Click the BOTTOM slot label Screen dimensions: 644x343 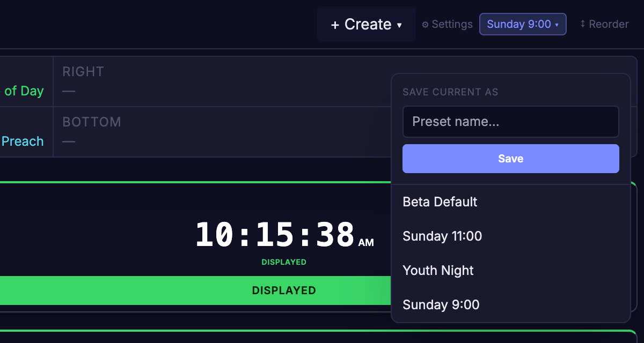click(x=92, y=122)
